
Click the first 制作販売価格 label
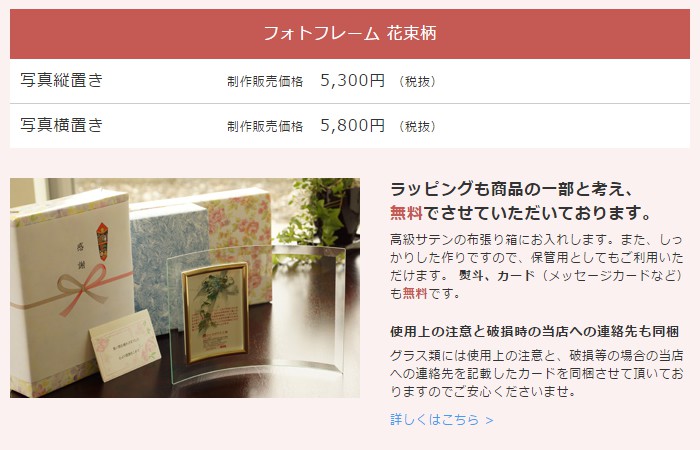pos(265,81)
